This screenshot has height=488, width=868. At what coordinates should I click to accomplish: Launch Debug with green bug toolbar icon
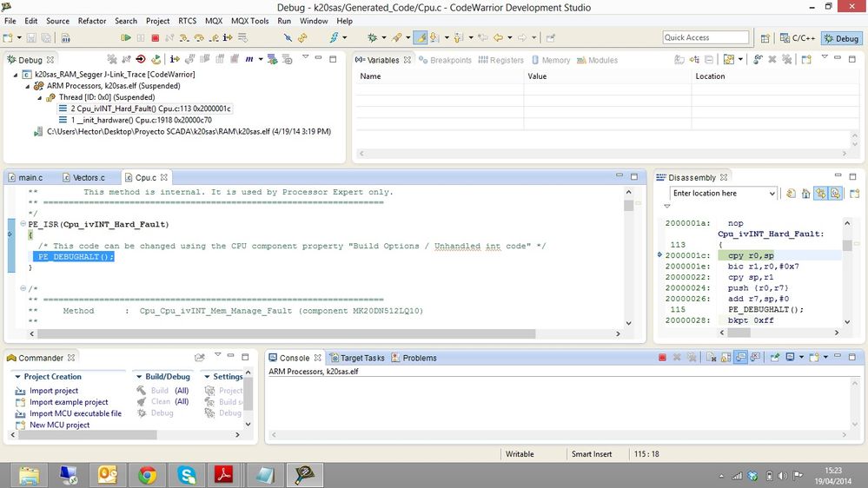(372, 37)
